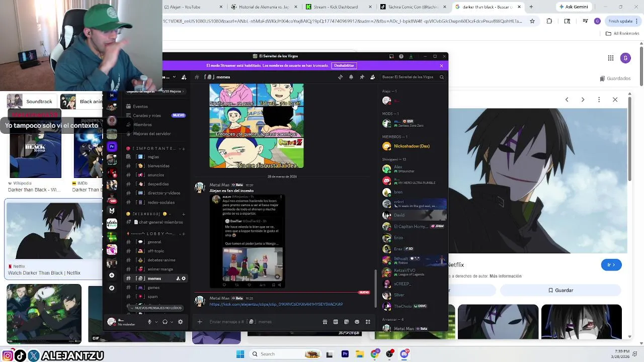Open the games channel
Viewport: 644px width, 362px height.
[x=156, y=288]
